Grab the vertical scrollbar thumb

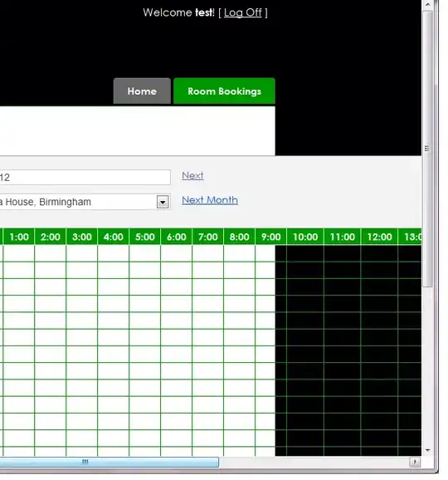[428, 149]
